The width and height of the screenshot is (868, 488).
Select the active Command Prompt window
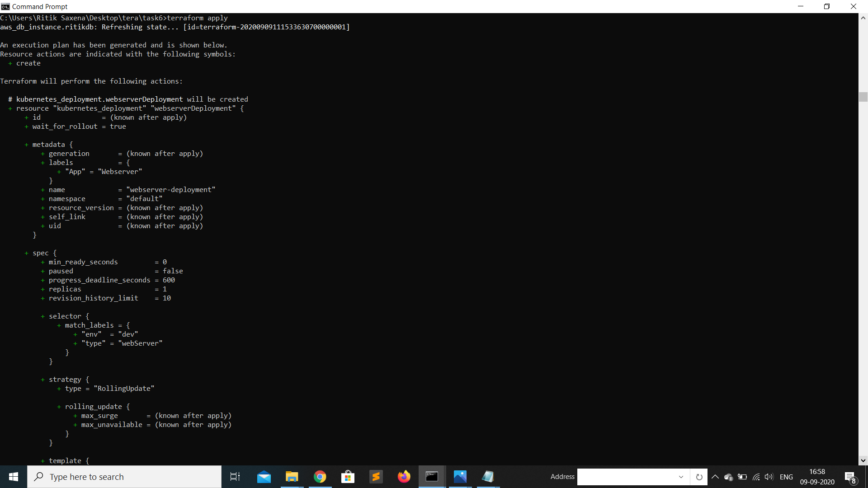432,477
